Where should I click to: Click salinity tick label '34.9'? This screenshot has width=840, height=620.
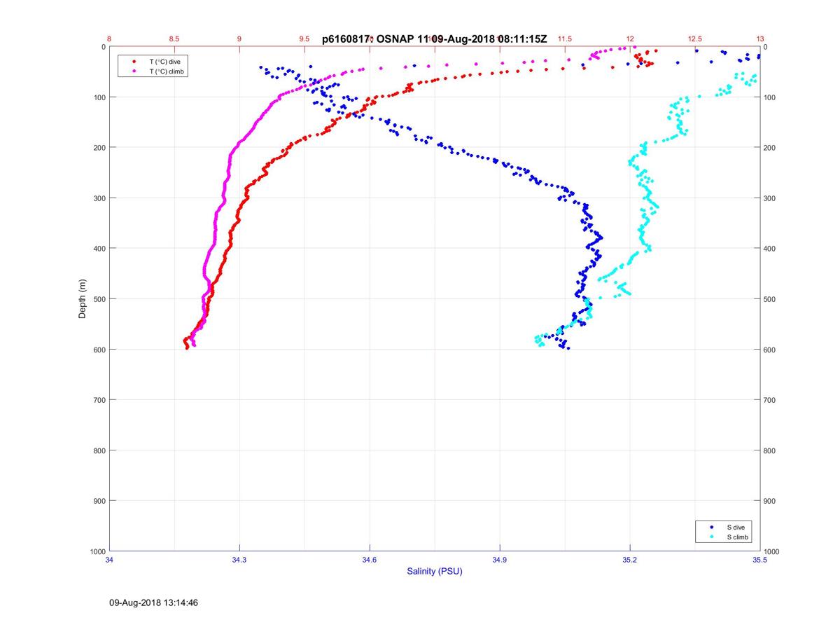click(500, 560)
